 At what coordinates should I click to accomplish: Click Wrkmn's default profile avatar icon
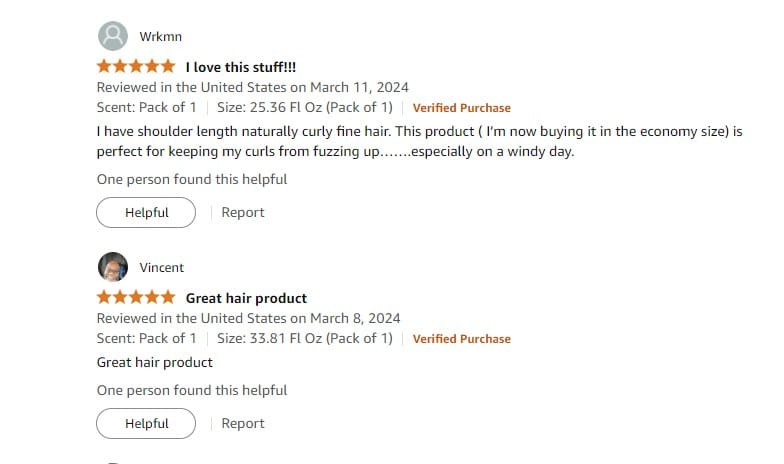tap(112, 36)
